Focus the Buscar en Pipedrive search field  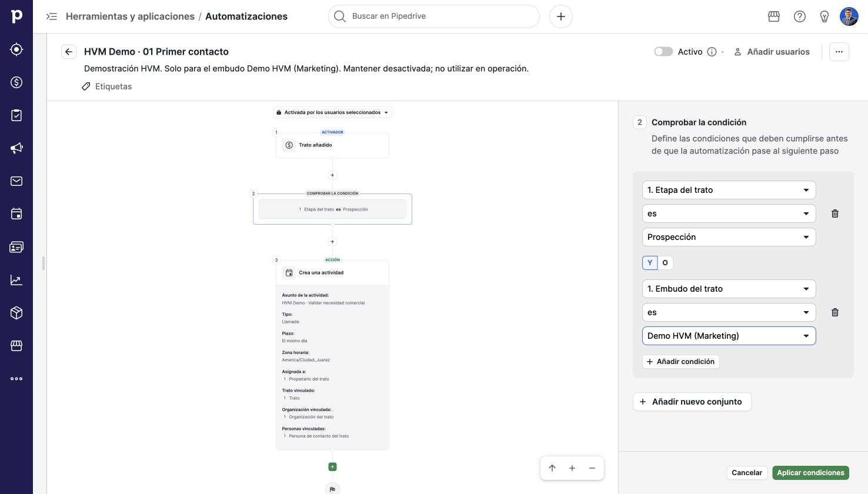(x=434, y=16)
